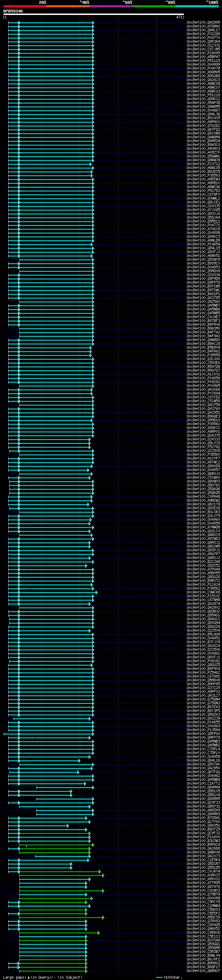Click hit label UniRef100_P12424
The width and height of the screenshot is (222, 980).
click(x=203, y=584)
